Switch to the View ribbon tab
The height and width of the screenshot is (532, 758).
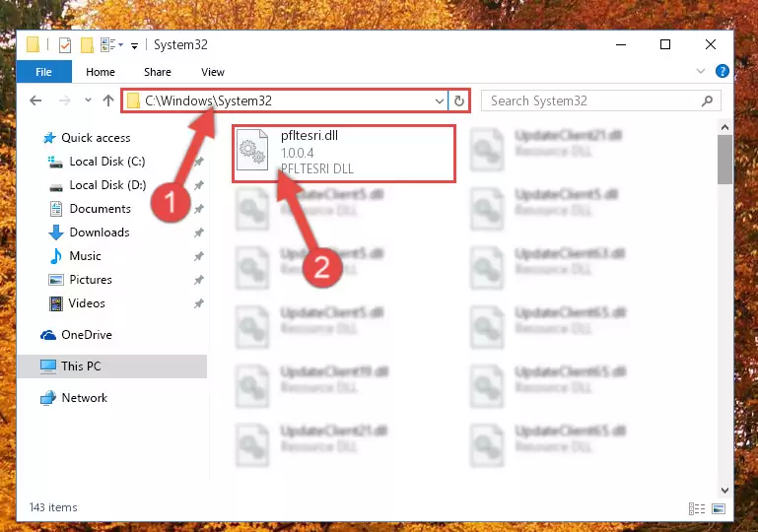click(213, 72)
